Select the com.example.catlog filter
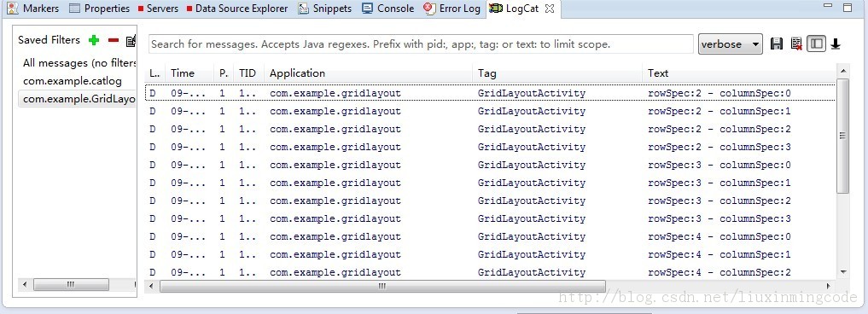This screenshot has height=314, width=868. 78,81
